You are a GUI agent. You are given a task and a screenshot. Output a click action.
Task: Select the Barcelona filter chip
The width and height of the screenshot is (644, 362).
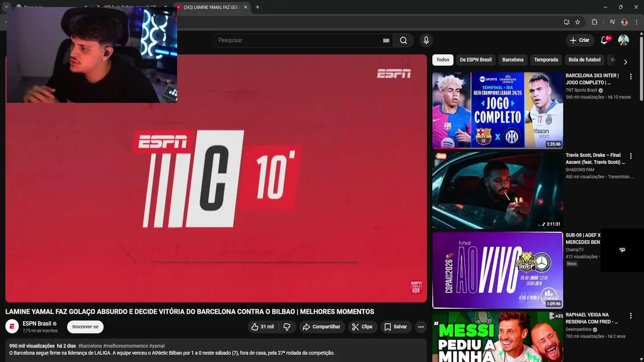[x=513, y=60]
